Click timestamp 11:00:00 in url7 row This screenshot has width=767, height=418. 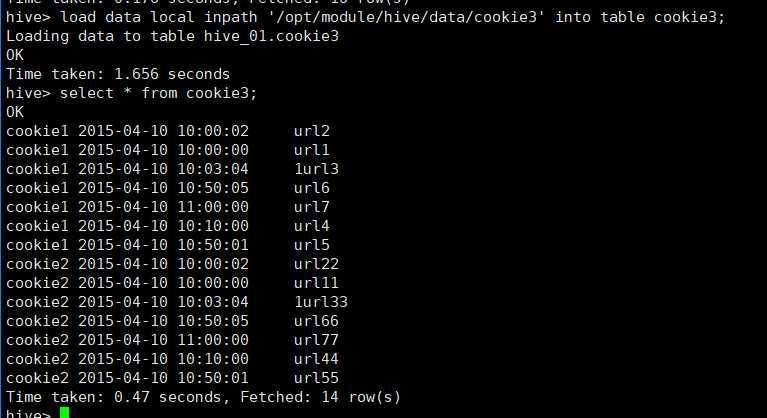click(x=213, y=207)
